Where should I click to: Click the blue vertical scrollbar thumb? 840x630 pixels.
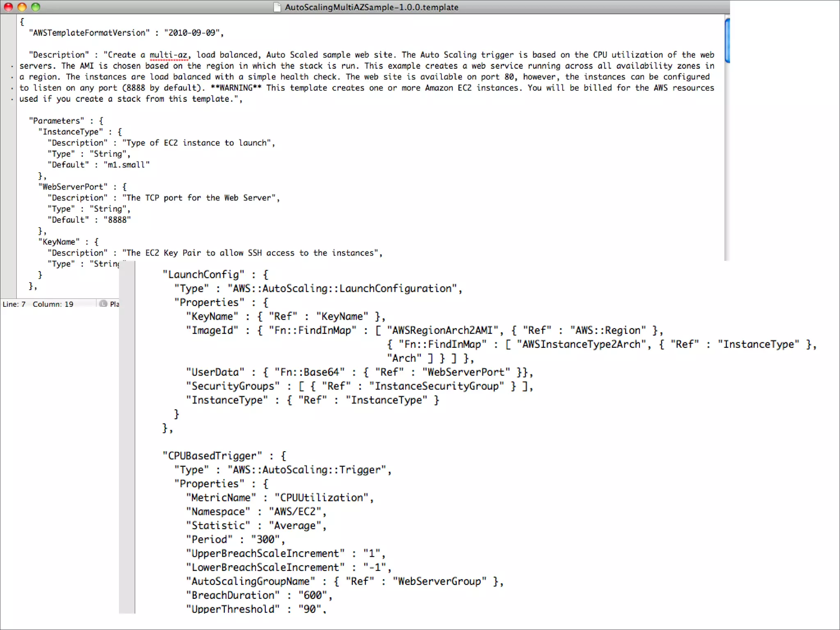(727, 40)
